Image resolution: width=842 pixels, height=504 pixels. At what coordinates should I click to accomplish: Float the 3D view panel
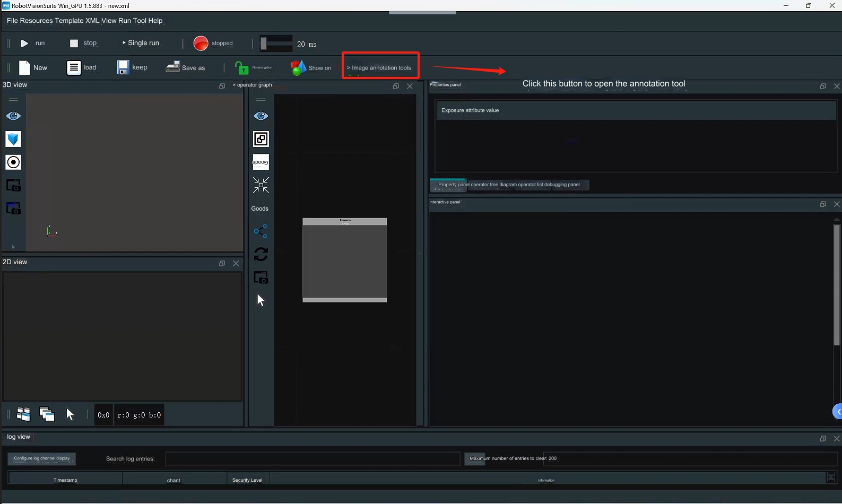click(222, 86)
